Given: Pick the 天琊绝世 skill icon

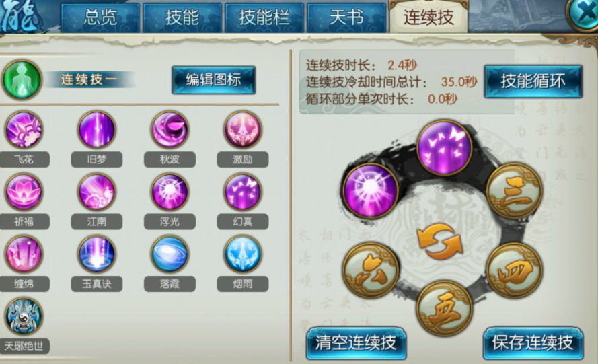Looking at the screenshot, I should coord(24,317).
